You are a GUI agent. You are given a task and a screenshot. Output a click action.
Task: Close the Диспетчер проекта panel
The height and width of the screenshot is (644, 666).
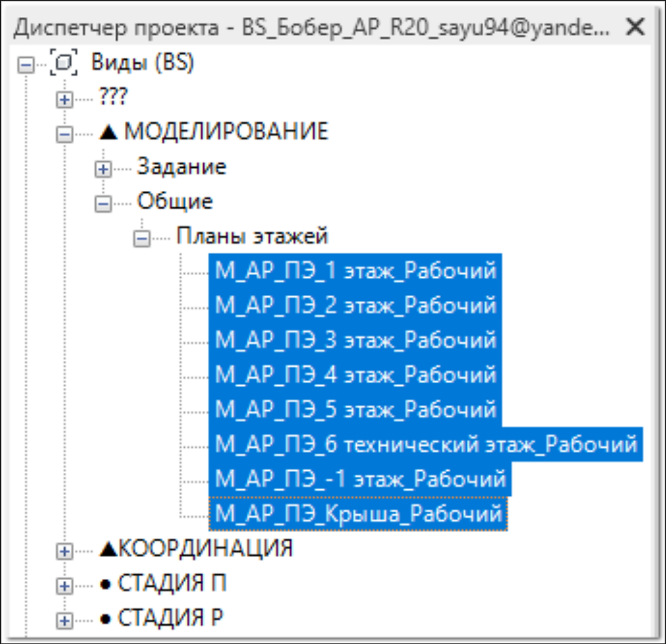635,26
